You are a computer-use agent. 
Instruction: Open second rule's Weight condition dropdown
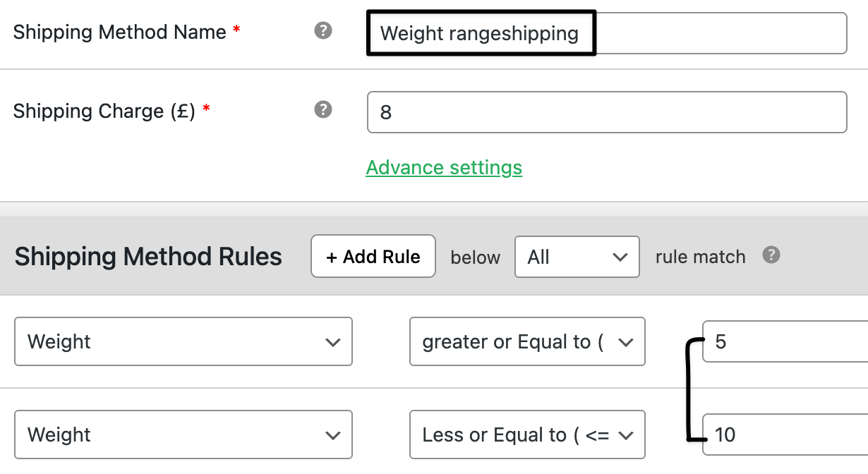[183, 435]
